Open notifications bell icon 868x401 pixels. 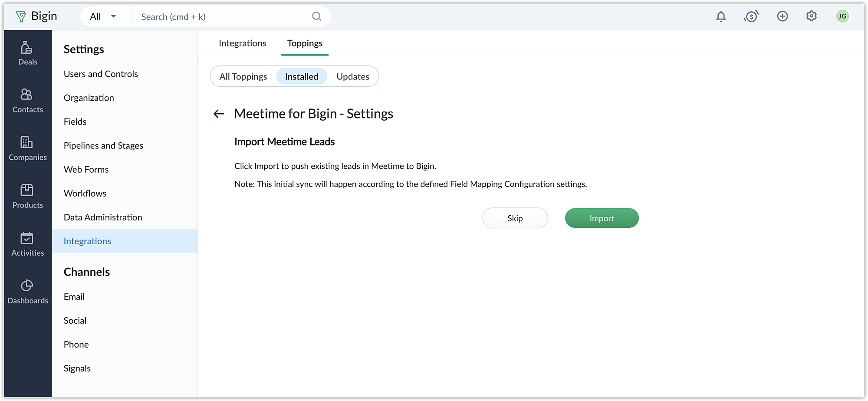[721, 16]
